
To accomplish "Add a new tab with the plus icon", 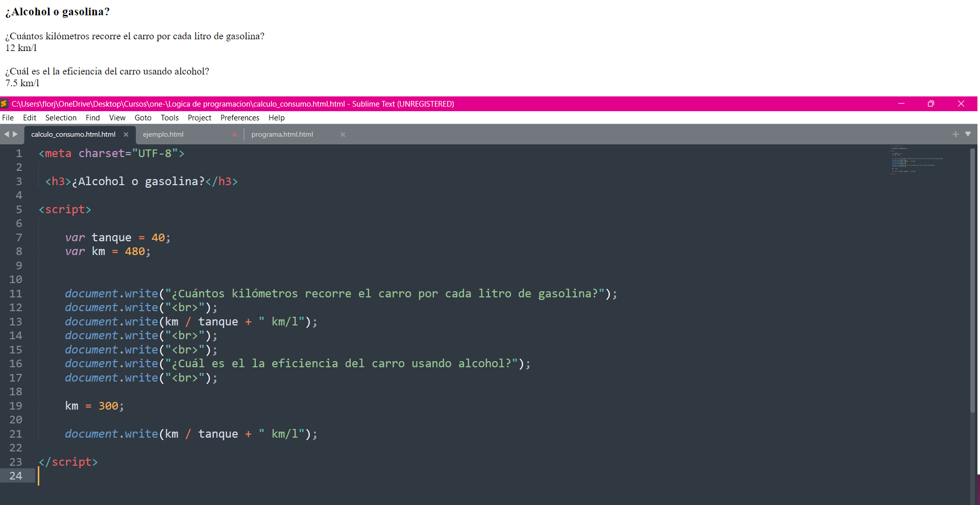I will [x=955, y=134].
